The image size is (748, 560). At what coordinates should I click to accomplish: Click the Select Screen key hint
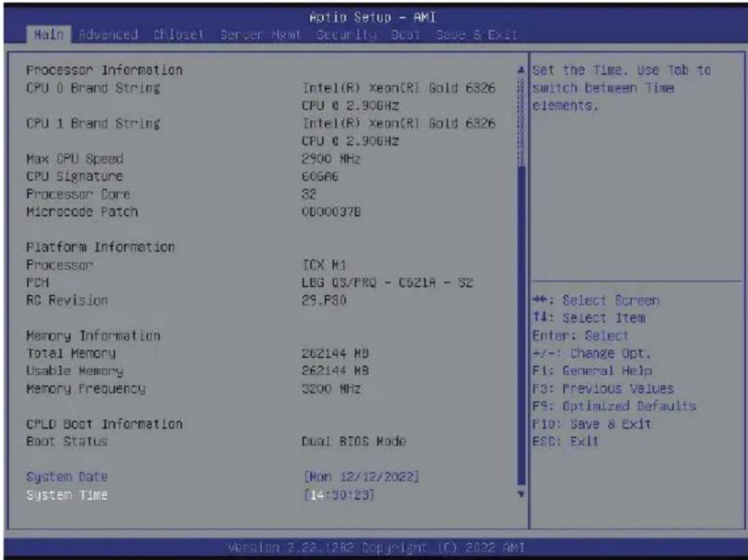pos(596,300)
